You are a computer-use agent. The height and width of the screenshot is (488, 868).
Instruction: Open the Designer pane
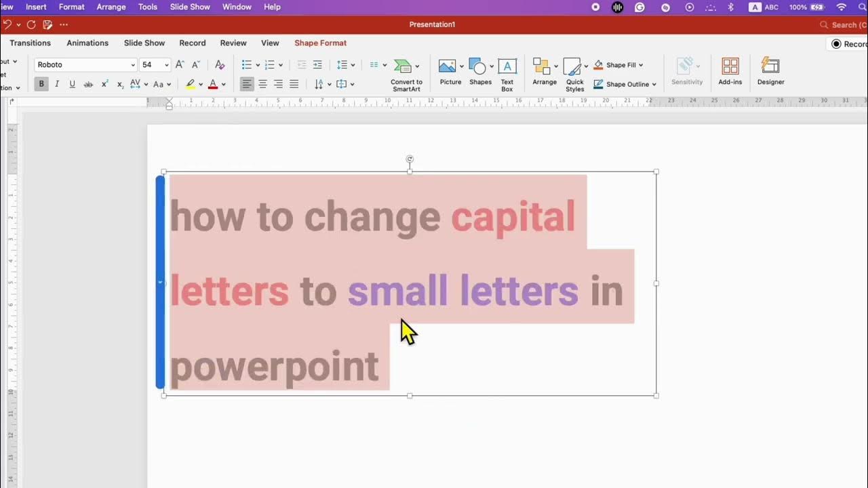coord(770,73)
